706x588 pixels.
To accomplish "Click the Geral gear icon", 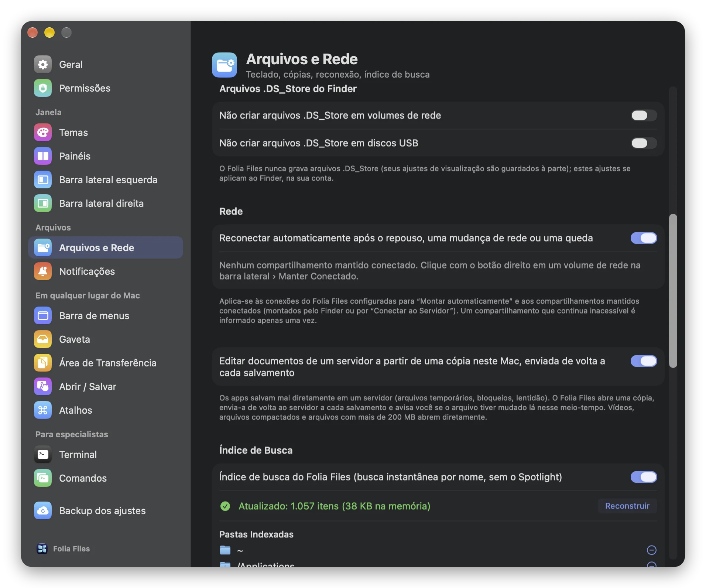I will (x=43, y=65).
